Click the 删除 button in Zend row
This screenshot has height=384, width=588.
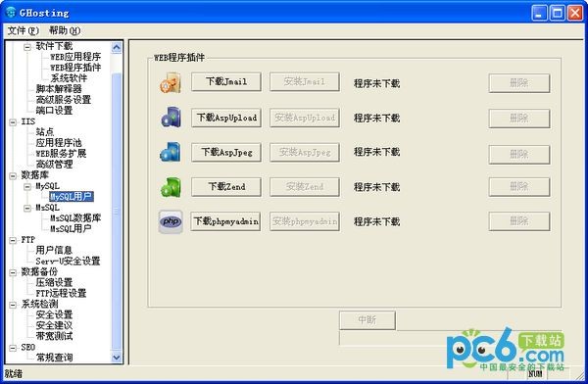coord(519,187)
